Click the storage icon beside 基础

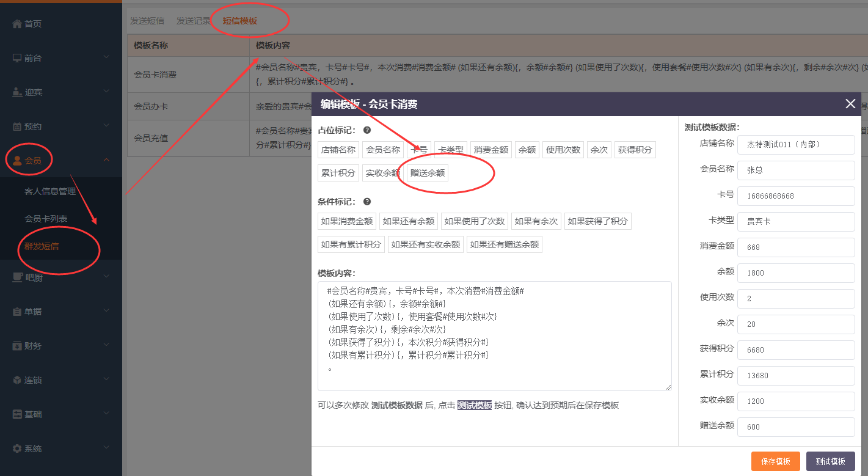coord(17,414)
